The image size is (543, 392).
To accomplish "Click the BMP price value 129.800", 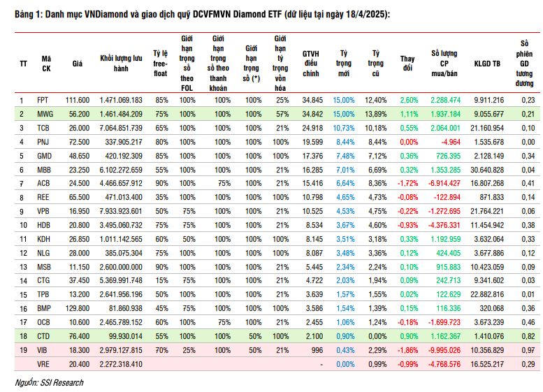I will [77, 308].
